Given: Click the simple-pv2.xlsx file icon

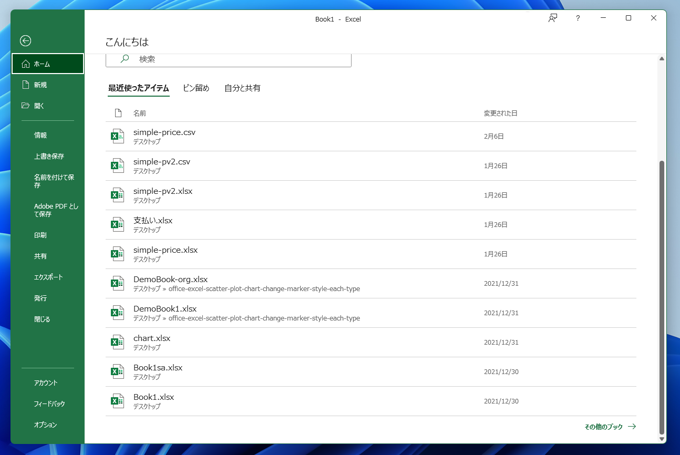Looking at the screenshot, I should point(117,195).
